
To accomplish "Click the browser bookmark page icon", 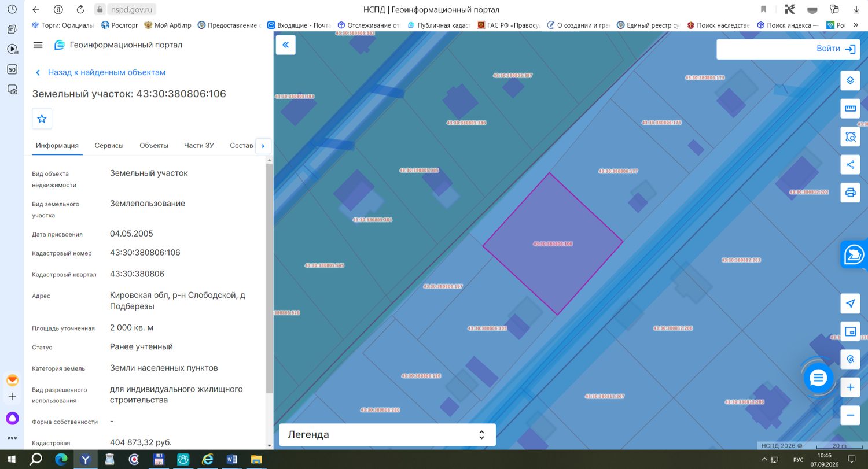I will tap(764, 9).
